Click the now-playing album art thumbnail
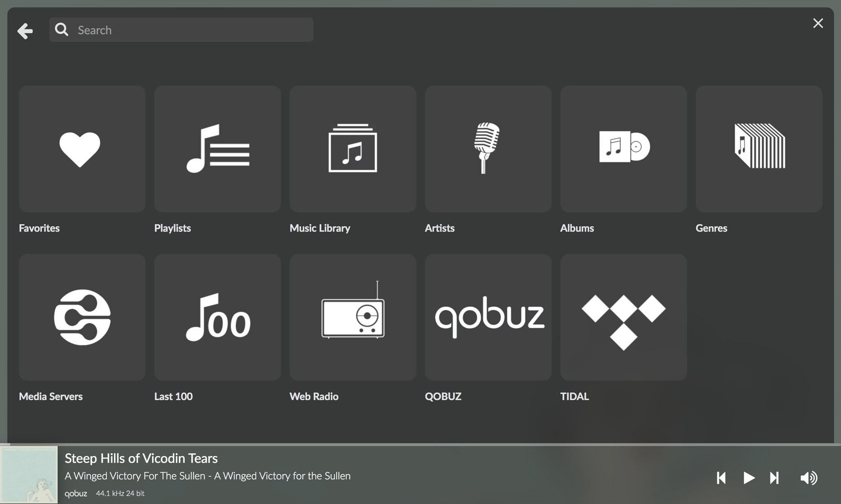 pos(29,475)
